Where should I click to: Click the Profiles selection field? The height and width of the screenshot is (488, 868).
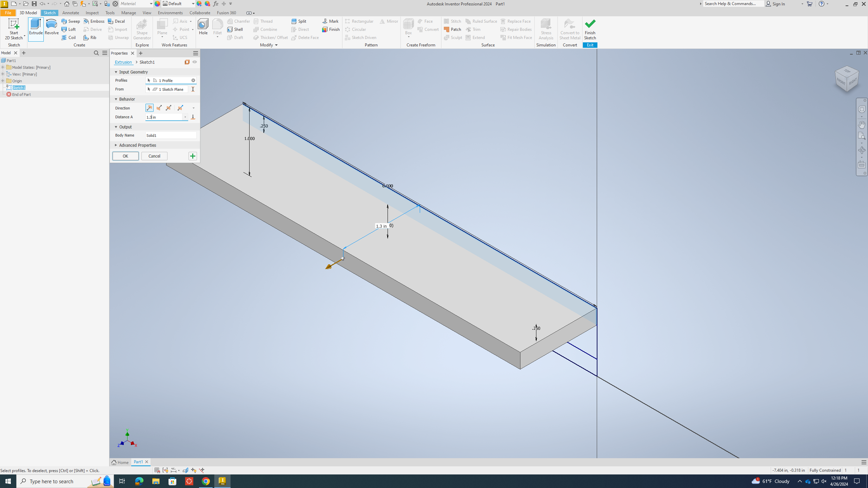tap(171, 80)
